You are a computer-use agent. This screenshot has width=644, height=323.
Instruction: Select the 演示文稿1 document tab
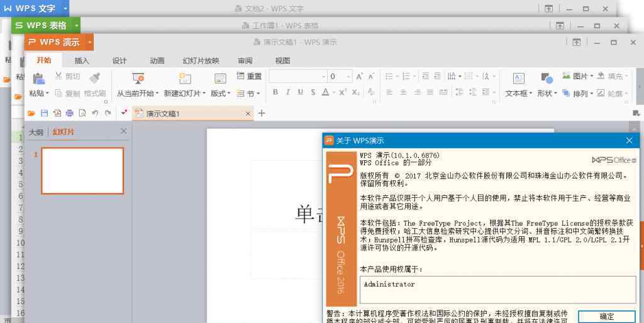point(193,114)
